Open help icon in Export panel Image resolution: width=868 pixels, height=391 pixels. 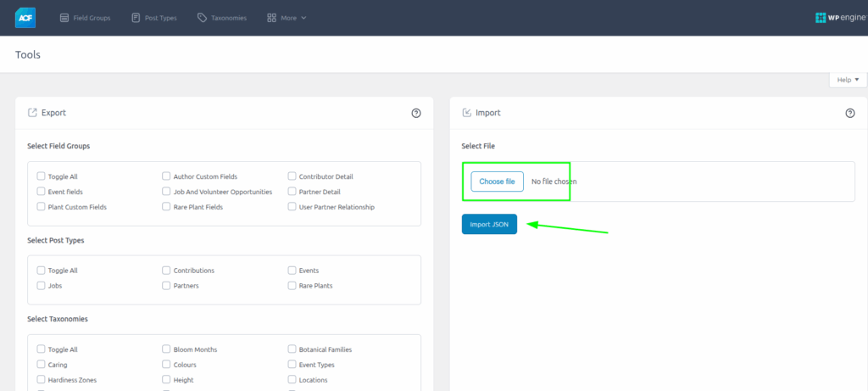416,113
